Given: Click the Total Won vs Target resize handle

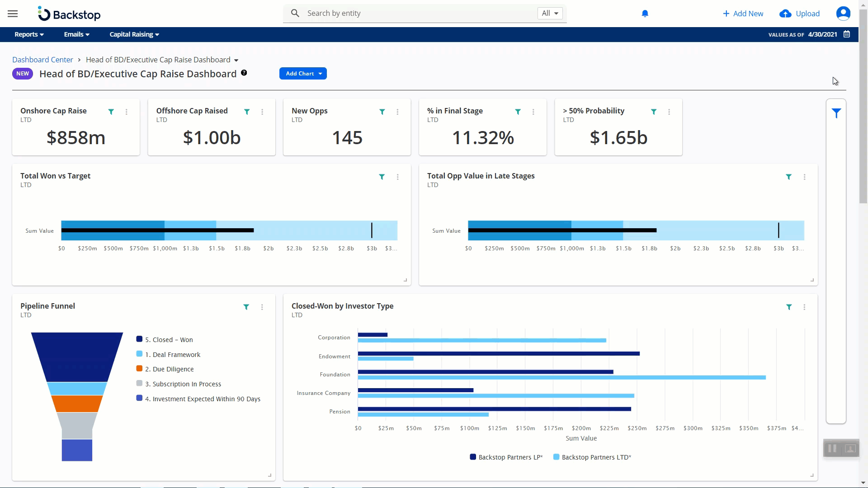Looking at the screenshot, I should (405, 280).
